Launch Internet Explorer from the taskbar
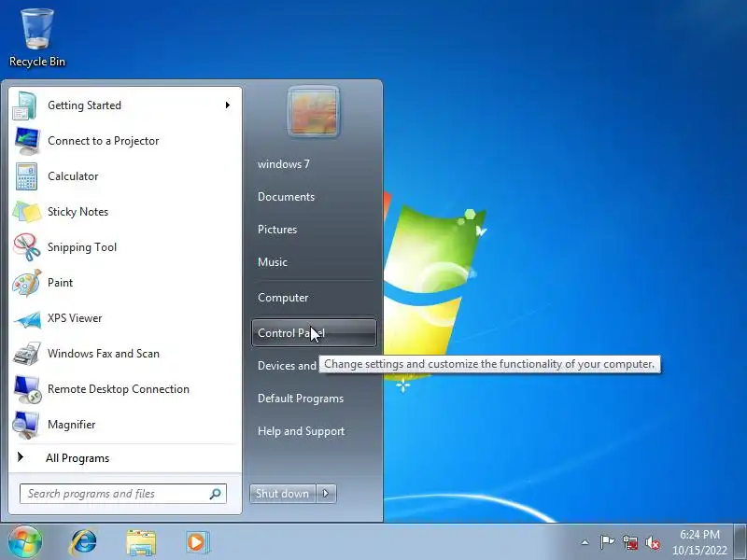The width and height of the screenshot is (747, 560). [83, 542]
